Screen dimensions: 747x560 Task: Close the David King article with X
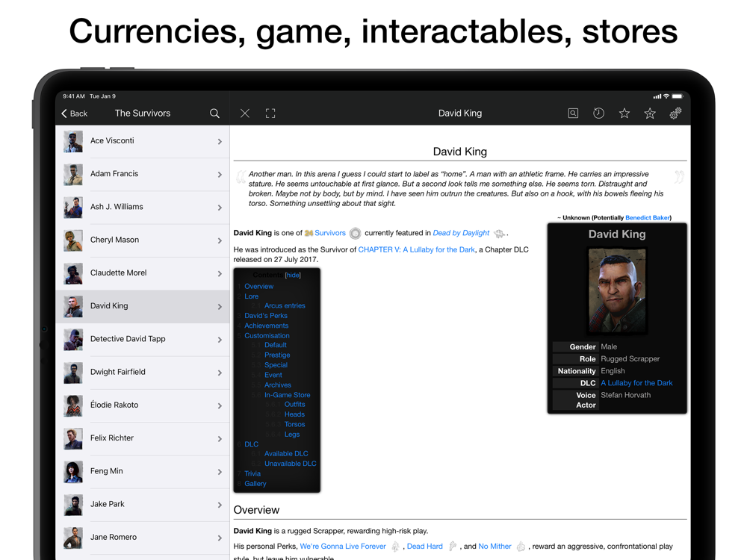(x=245, y=113)
